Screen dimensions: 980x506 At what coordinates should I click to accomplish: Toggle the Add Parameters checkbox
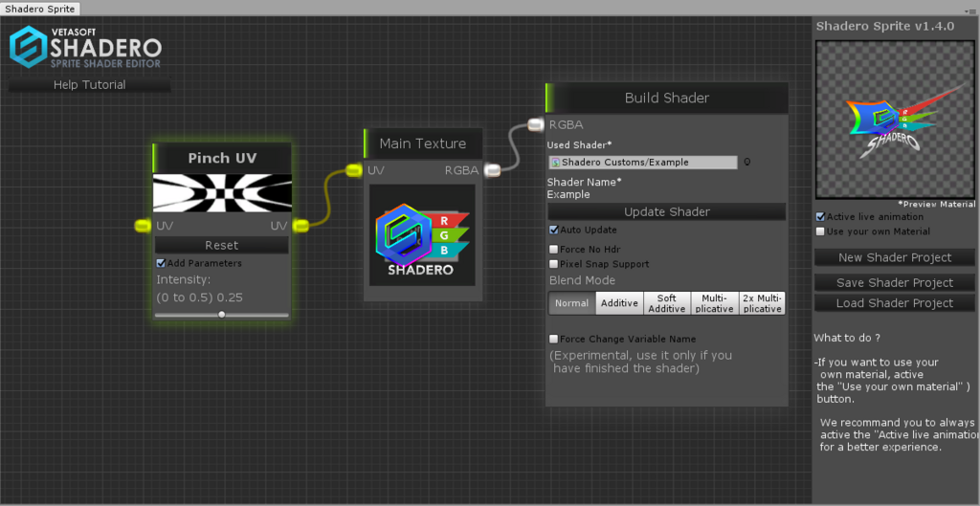pyautogui.click(x=161, y=263)
